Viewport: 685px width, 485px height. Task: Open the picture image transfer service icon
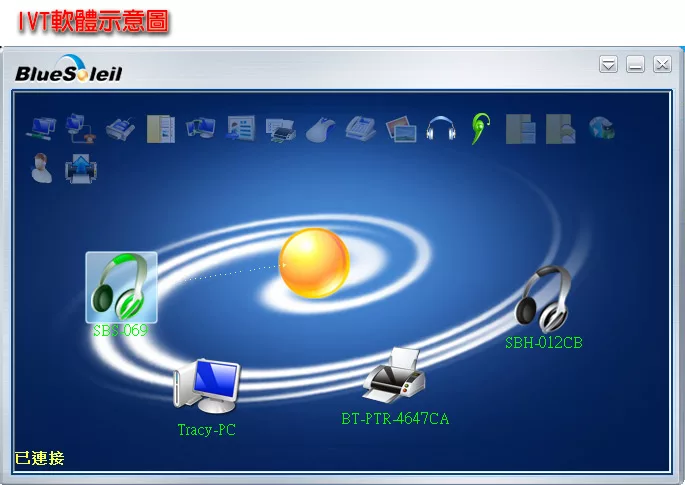coord(400,129)
